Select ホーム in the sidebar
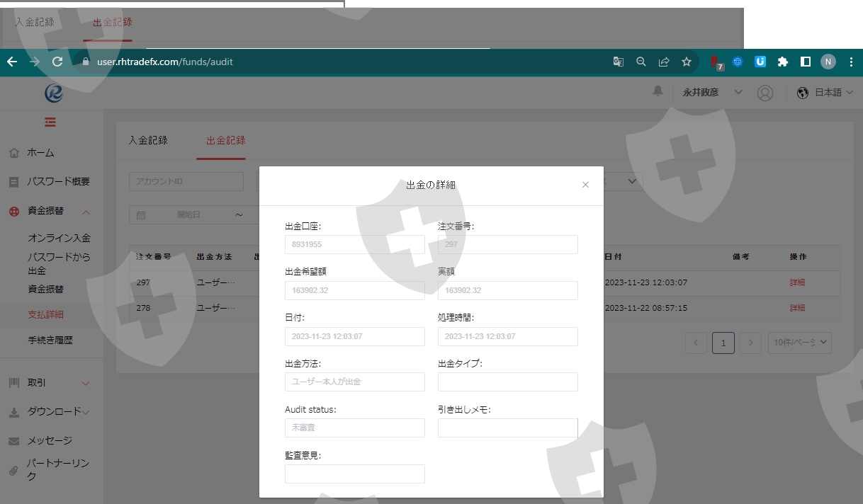This screenshot has width=863, height=504. (x=40, y=153)
